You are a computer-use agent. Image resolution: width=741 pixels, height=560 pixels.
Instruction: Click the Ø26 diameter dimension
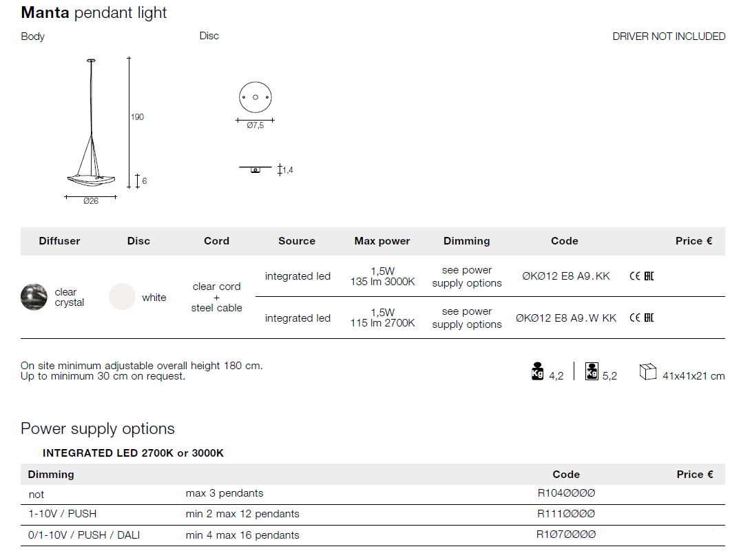91,201
